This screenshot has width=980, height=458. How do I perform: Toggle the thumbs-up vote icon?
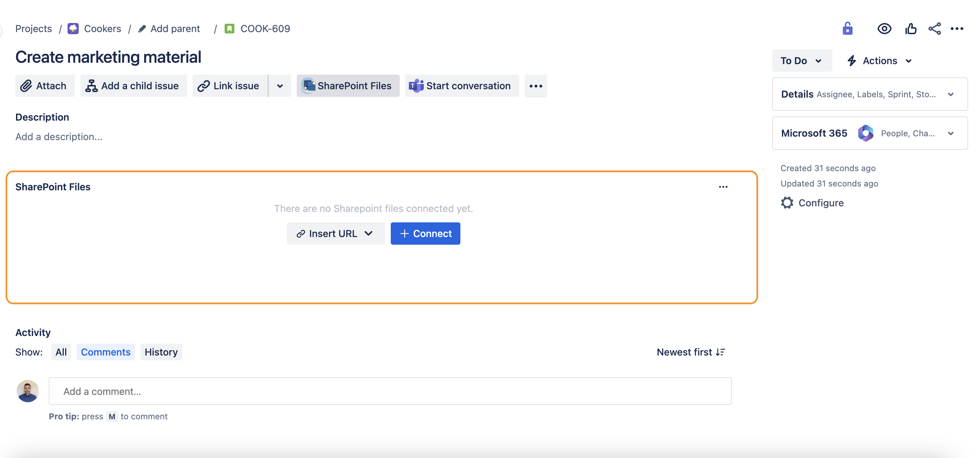pyautogui.click(x=910, y=29)
